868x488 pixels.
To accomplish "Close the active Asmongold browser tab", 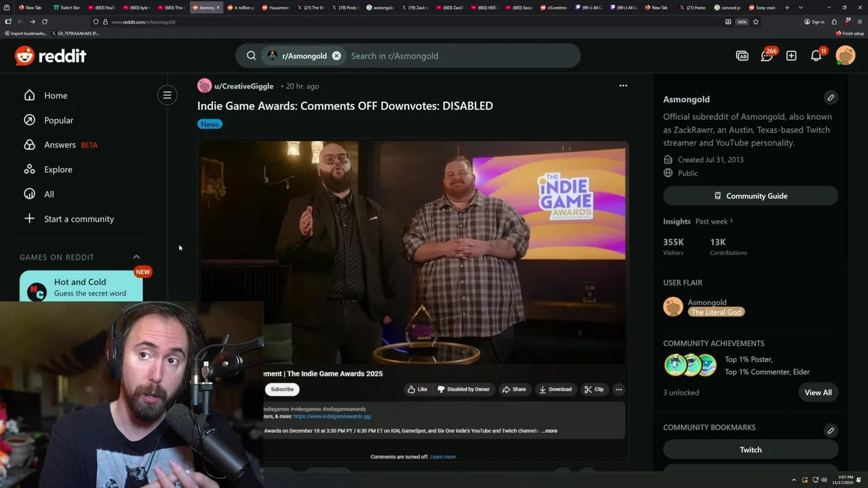I will [x=218, y=7].
